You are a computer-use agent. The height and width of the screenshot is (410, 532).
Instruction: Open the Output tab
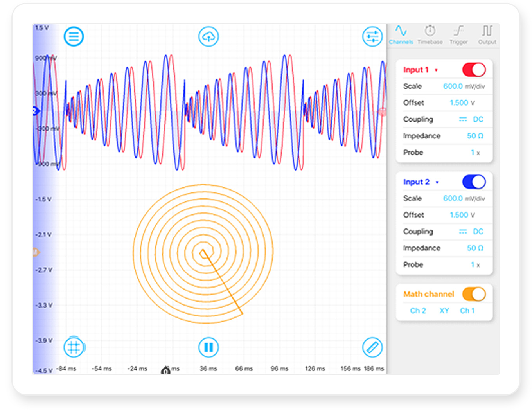tap(487, 35)
